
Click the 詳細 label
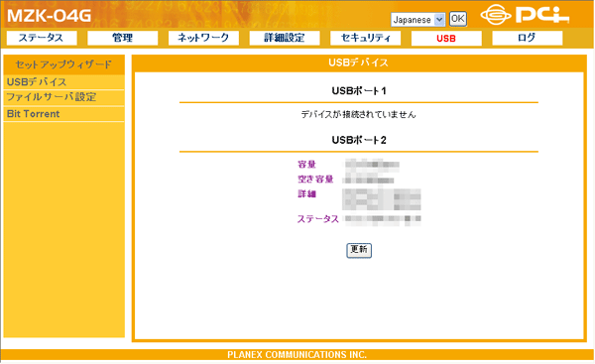click(x=307, y=194)
